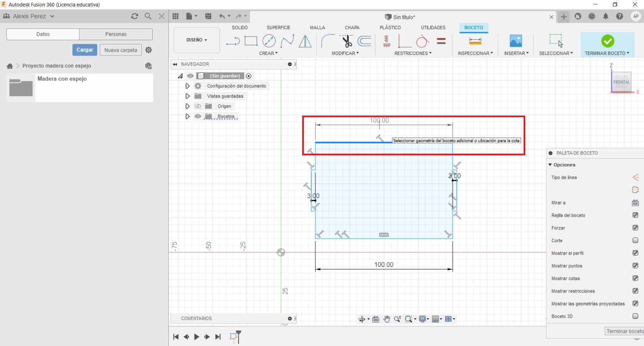Toggle the Mostrar restricciones checkbox
This screenshot has height=346, width=644.
pyautogui.click(x=635, y=291)
